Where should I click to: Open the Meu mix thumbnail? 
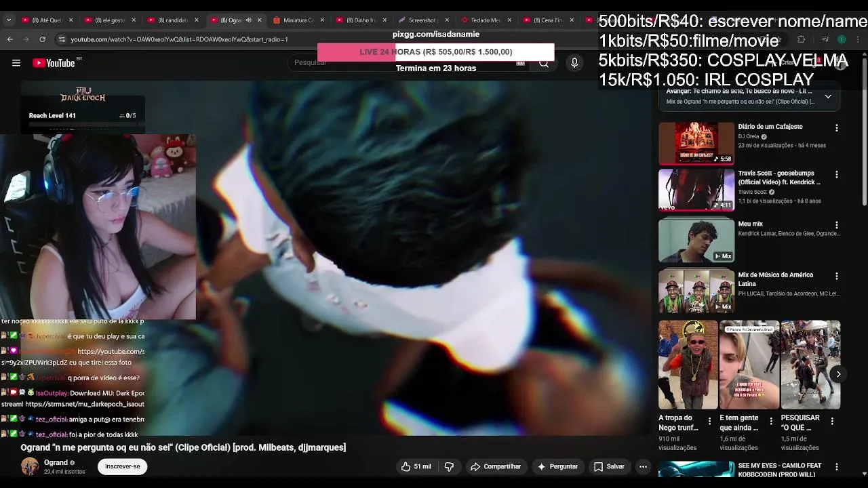[x=696, y=241]
